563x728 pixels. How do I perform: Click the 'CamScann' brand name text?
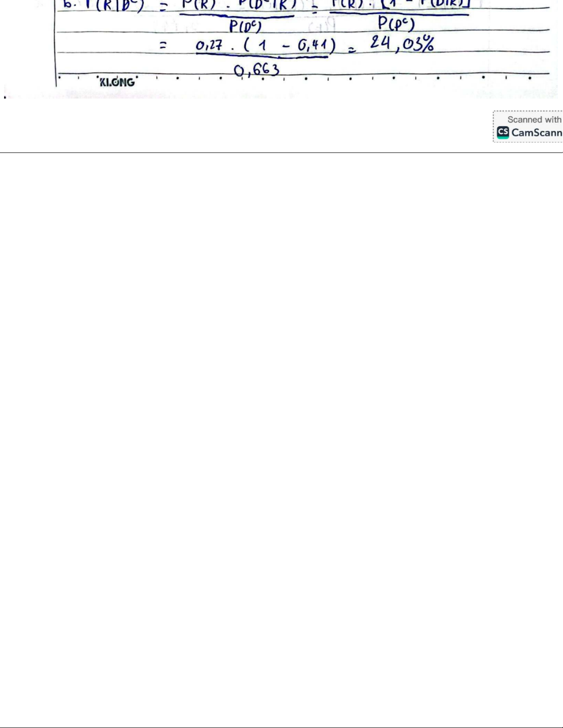(x=536, y=133)
